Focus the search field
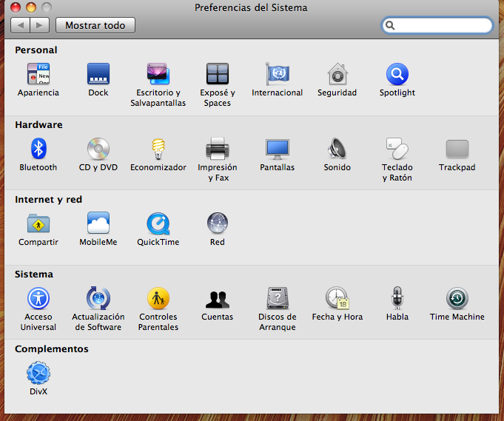 437,25
